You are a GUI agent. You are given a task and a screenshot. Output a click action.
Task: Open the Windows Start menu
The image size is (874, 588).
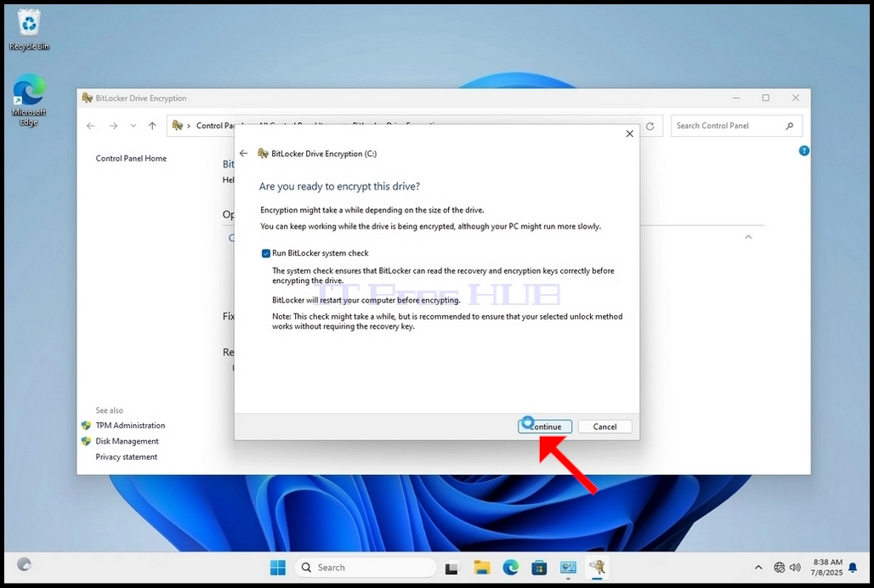277,568
